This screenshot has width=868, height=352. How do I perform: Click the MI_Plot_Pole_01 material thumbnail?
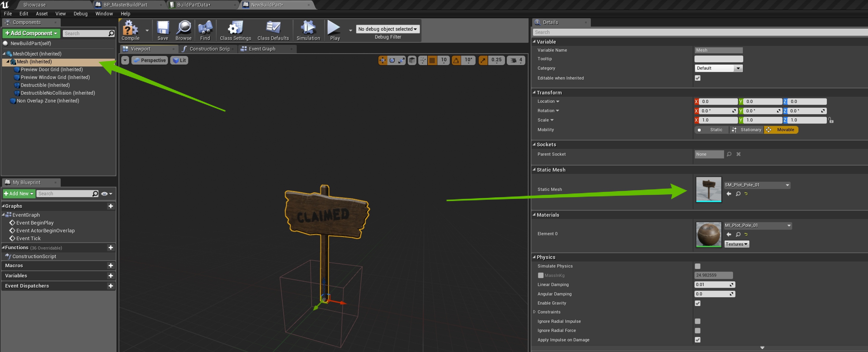(708, 234)
